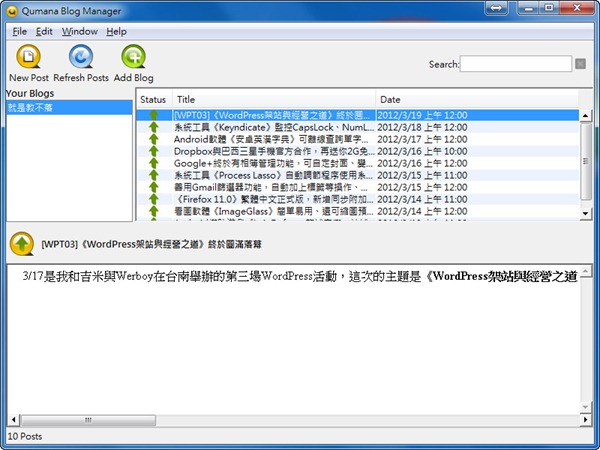Click preview pane scroll down arrow

click(585, 407)
